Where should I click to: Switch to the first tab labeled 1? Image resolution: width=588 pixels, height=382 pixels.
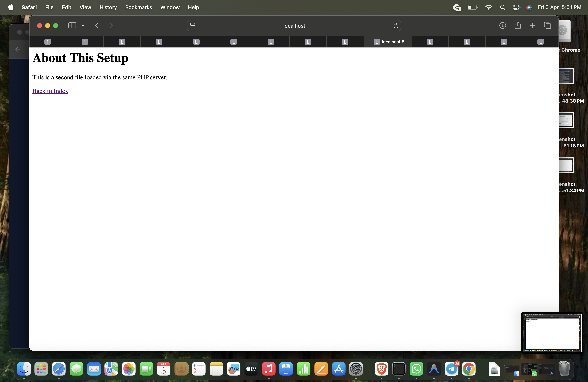pos(47,42)
